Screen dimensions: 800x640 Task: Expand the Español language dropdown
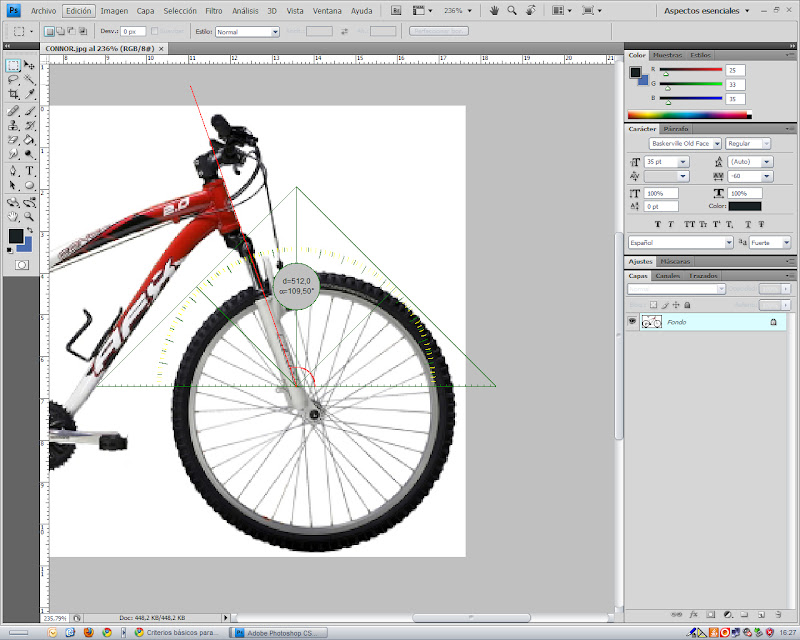pos(680,242)
